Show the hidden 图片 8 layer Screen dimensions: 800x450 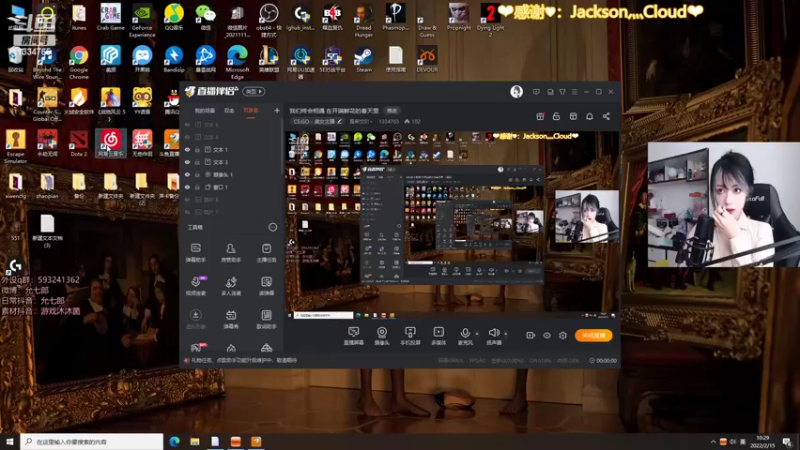pos(187,199)
